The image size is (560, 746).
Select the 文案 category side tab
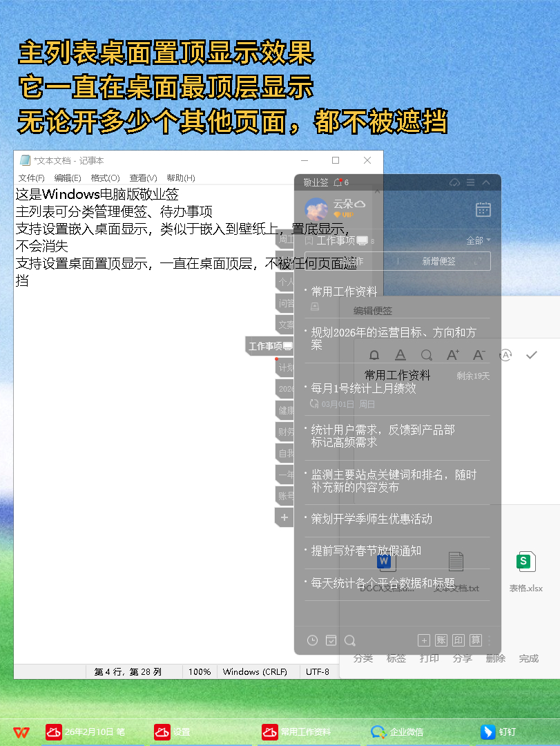click(285, 325)
